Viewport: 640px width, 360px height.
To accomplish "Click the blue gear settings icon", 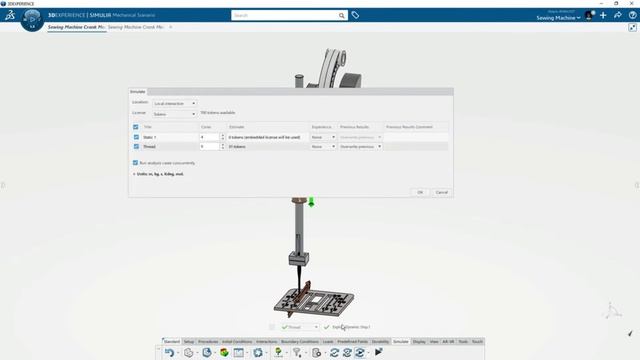I will (258, 352).
